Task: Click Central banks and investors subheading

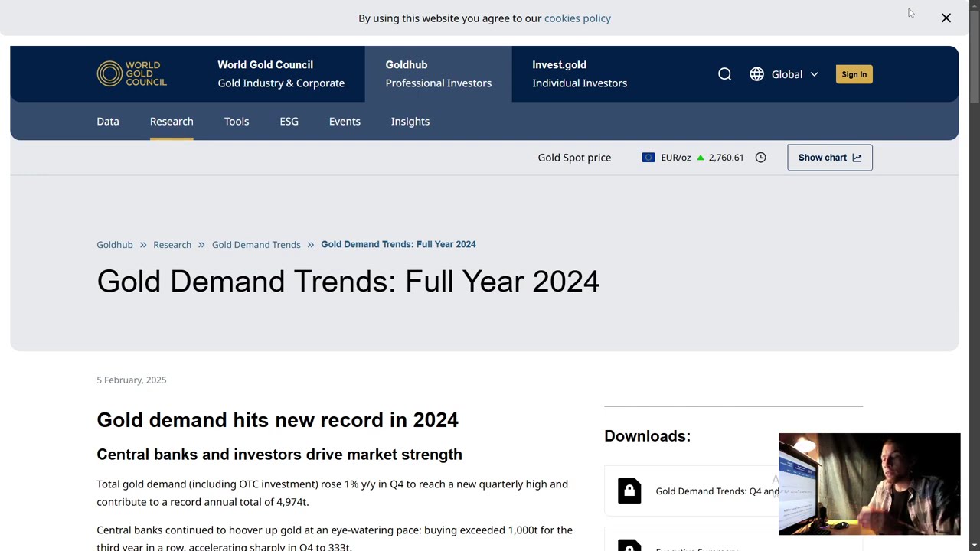Action: tap(279, 454)
